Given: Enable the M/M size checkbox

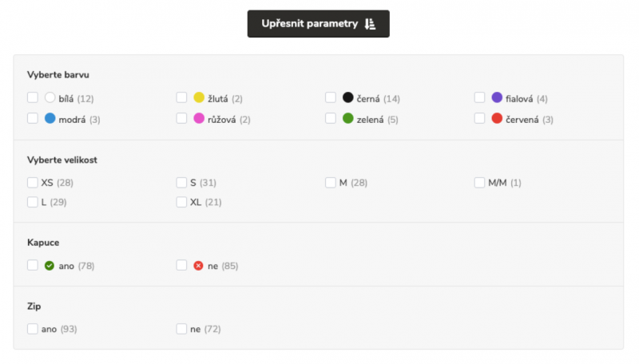Looking at the screenshot, I should coord(480,183).
